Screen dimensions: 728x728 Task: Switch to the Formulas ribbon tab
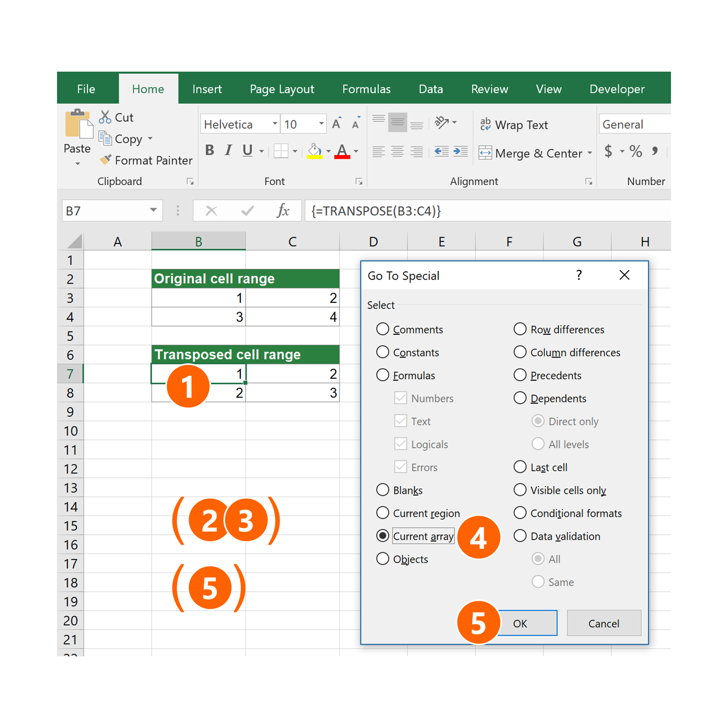[366, 89]
